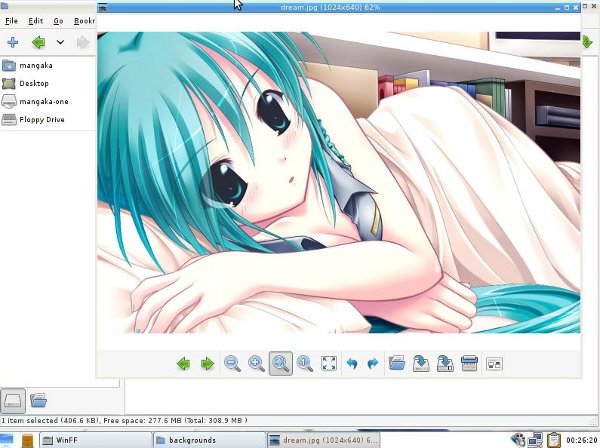Viewport: 600px width, 448px height.
Task: Open the File menu in file manager
Action: tap(11, 21)
